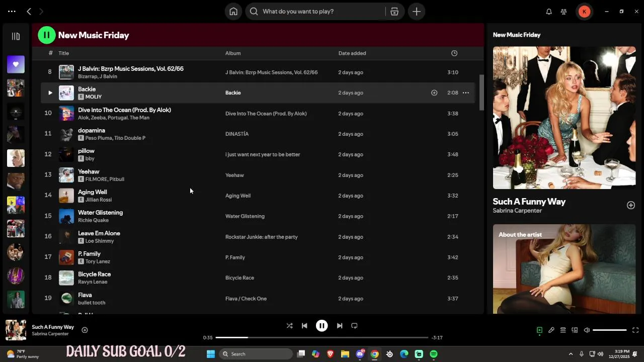
Task: Open File Explorer from the taskbar
Action: [x=345, y=354]
